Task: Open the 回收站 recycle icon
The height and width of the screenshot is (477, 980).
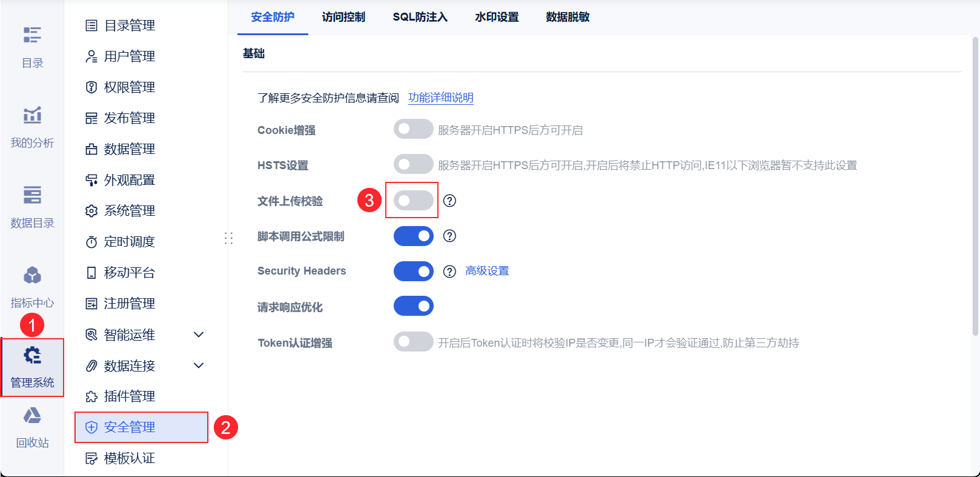Action: [32, 416]
